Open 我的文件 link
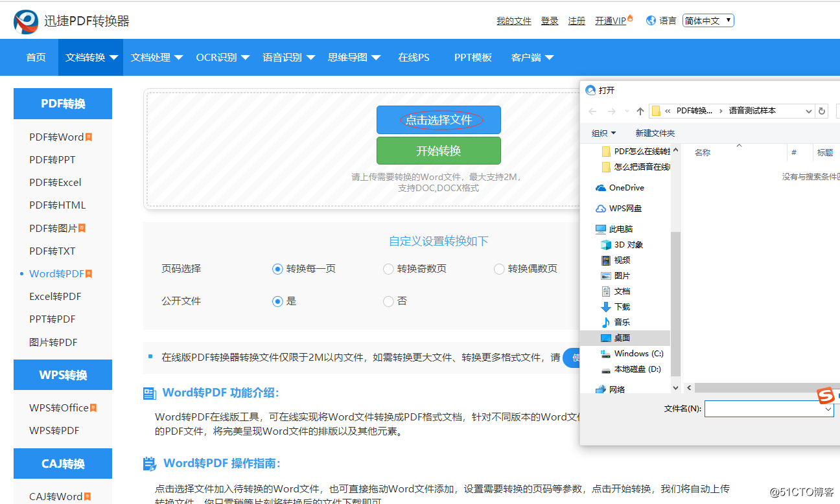Screen dimensions: 840x504 tap(514, 21)
